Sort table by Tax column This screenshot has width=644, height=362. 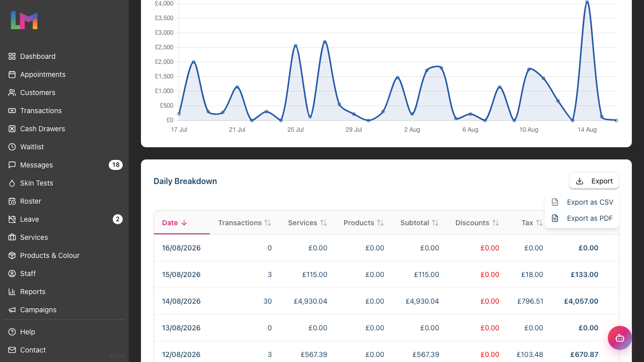coord(532,223)
